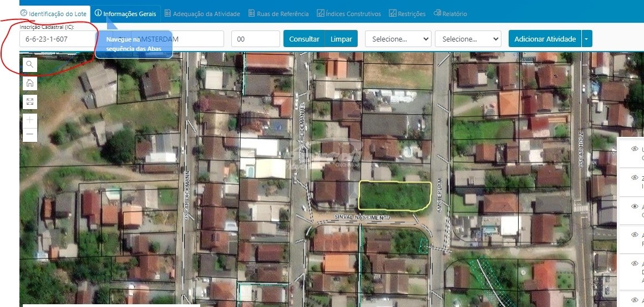Click the Relatório tab icon

point(437,13)
